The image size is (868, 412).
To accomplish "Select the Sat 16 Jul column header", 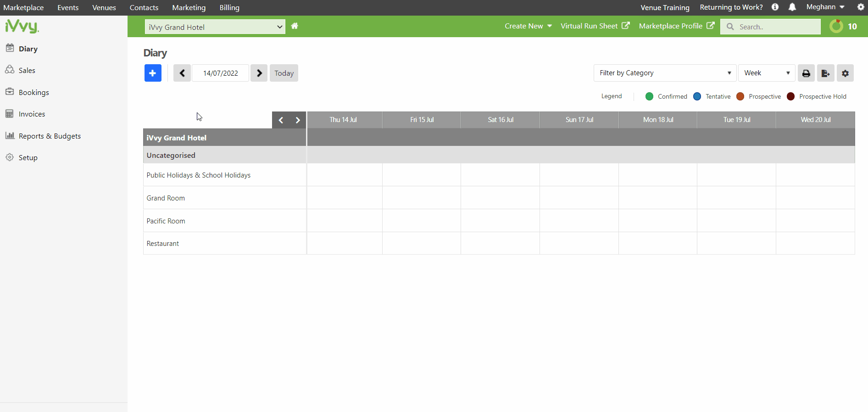I will coord(501,120).
